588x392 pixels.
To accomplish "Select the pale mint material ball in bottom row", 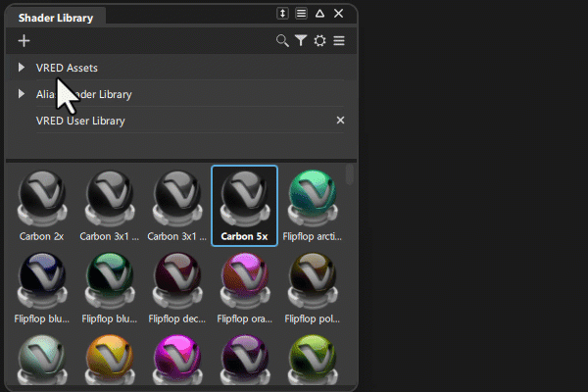I will click(42, 360).
